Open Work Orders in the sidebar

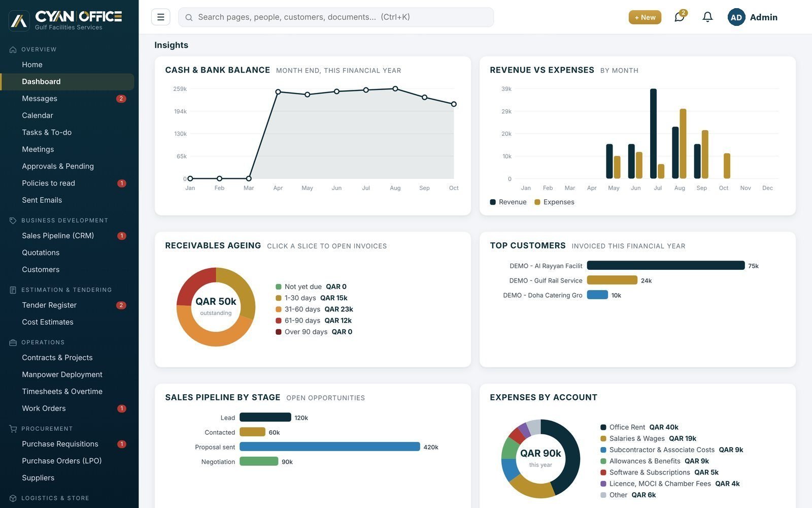coord(67,408)
